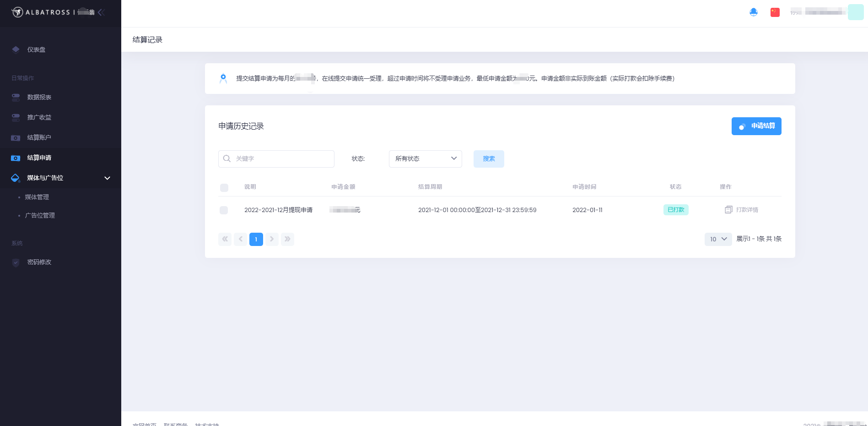Click the 搜索 search button
Viewport: 868px width, 426px height.
[489, 159]
